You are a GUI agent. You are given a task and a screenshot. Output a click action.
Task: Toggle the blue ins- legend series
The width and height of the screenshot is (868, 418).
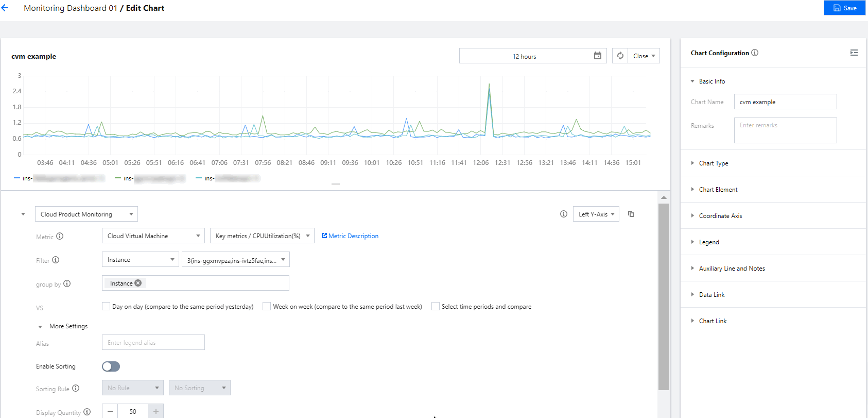59,178
